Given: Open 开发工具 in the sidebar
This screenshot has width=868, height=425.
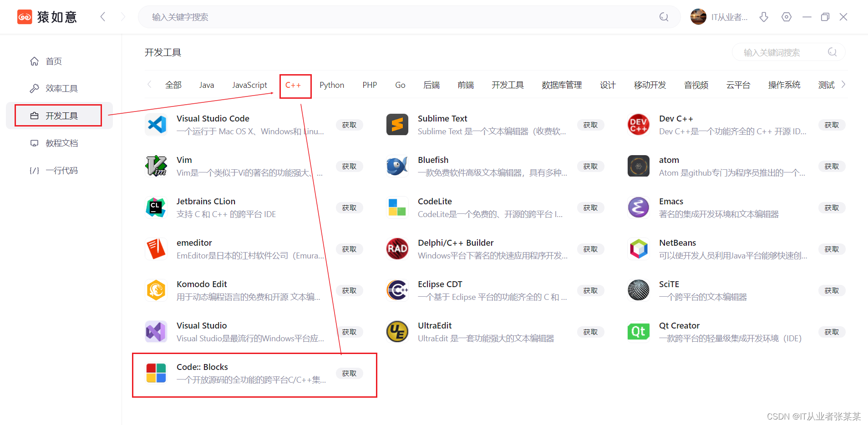Looking at the screenshot, I should coord(59,116).
